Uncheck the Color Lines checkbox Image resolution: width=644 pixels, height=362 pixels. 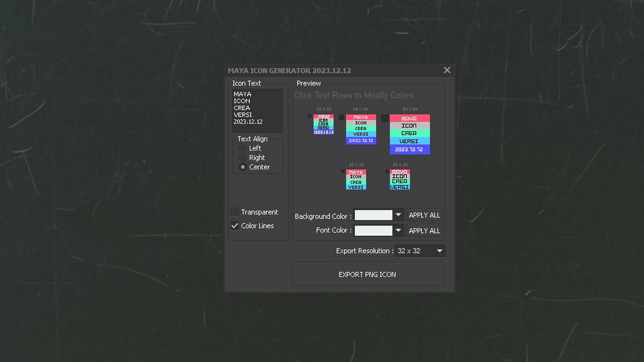click(x=235, y=226)
